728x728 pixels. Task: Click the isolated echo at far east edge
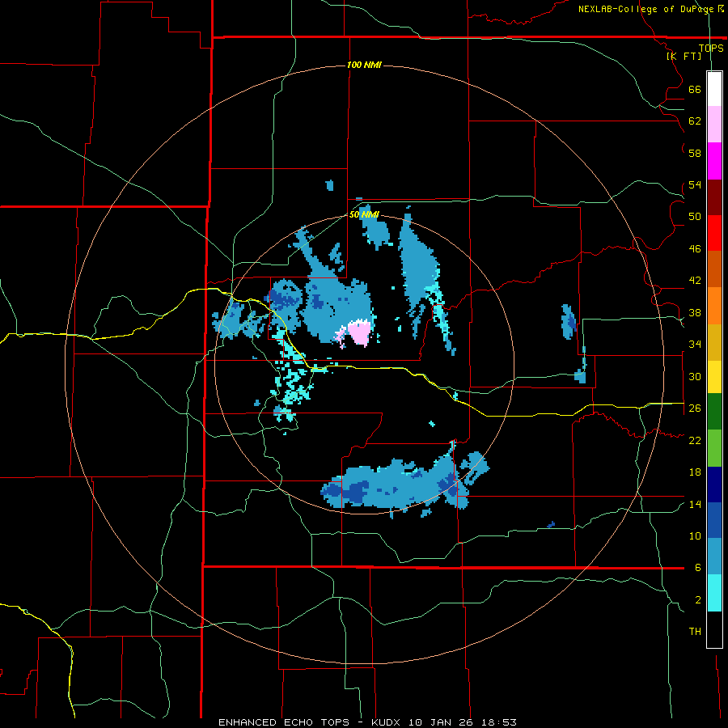point(569,321)
